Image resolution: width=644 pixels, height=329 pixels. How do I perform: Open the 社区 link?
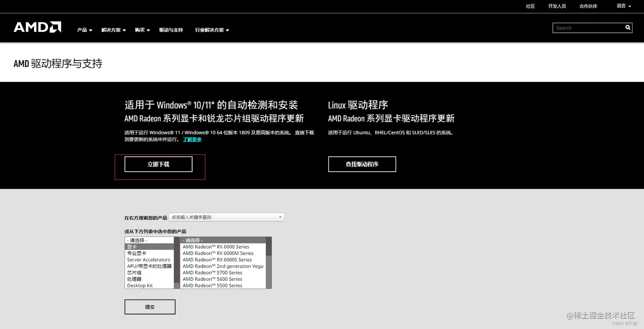[530, 6]
